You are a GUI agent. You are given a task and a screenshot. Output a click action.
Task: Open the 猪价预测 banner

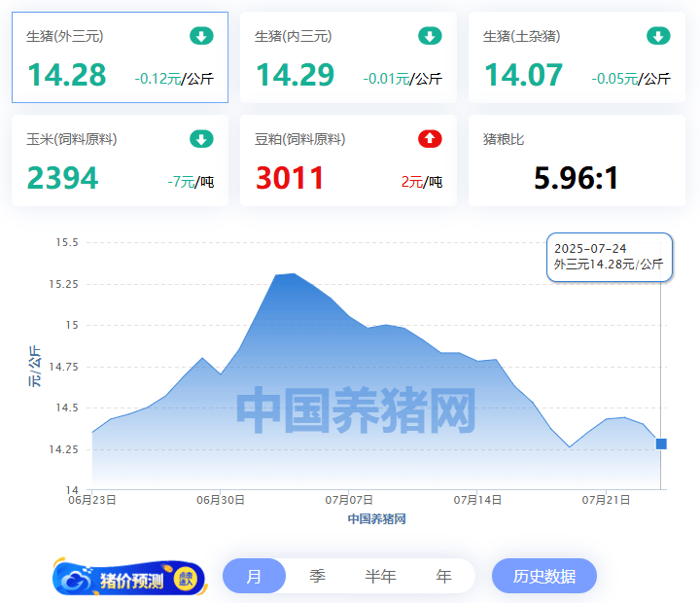(130, 577)
